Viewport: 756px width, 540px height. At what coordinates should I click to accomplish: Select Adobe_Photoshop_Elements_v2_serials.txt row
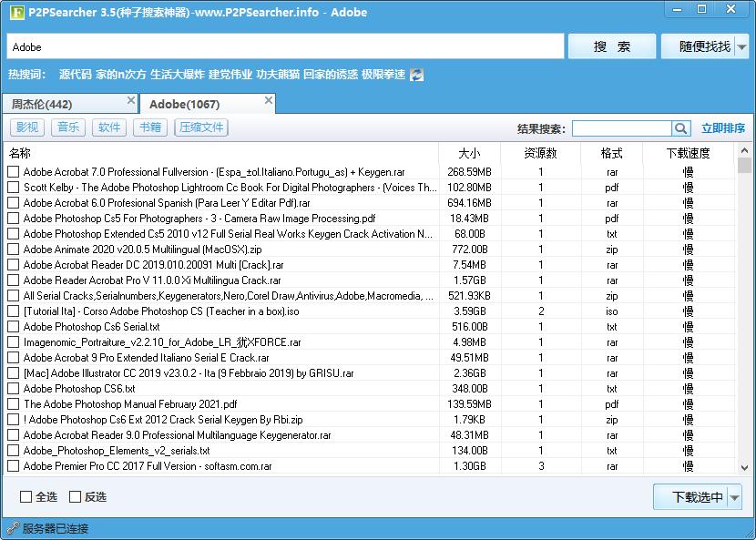(369, 451)
